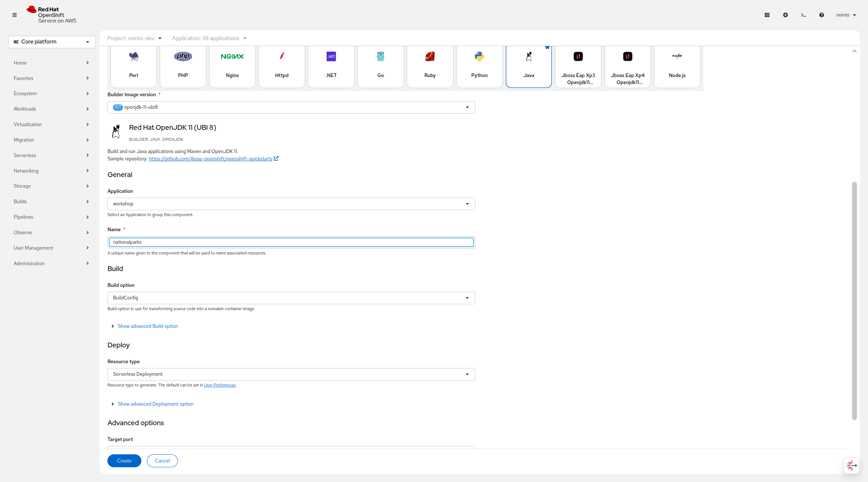Image resolution: width=868 pixels, height=482 pixels.
Task: Open the application launcher grid
Action: tap(767, 15)
